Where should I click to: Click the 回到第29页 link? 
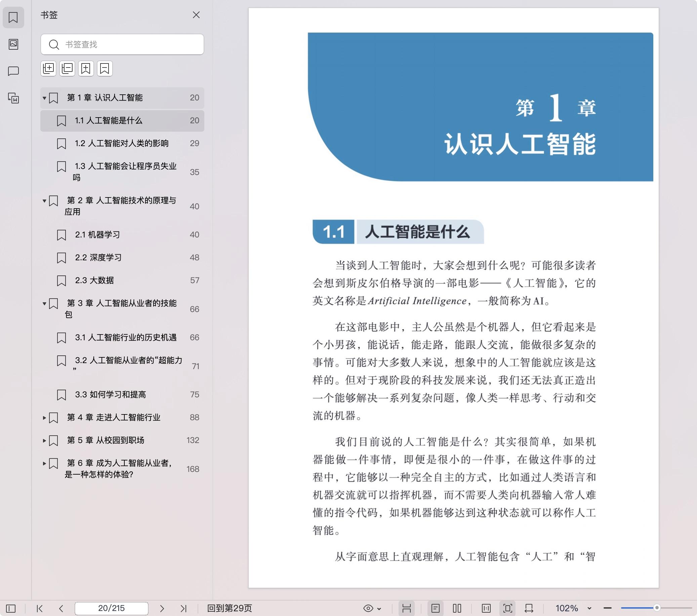tap(230, 608)
